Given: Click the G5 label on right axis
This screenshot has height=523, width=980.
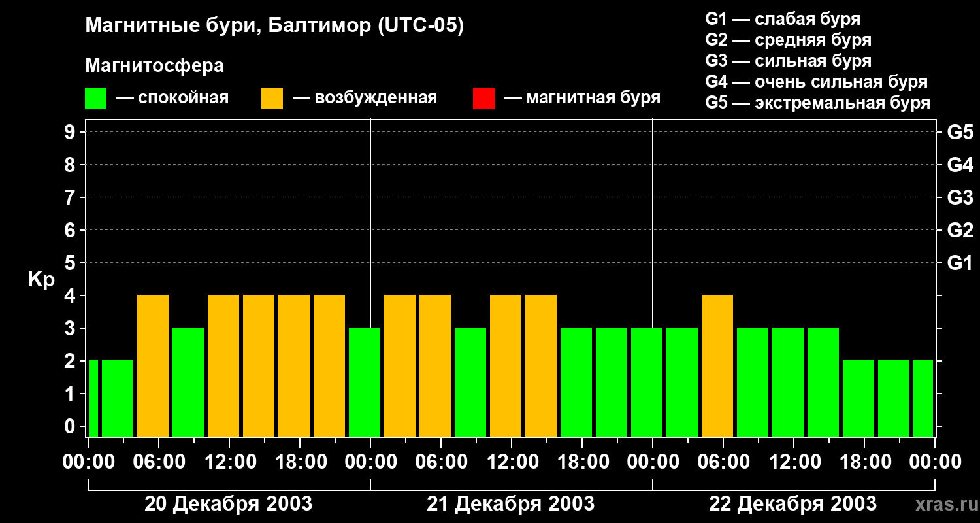Looking at the screenshot, I should point(960,132).
